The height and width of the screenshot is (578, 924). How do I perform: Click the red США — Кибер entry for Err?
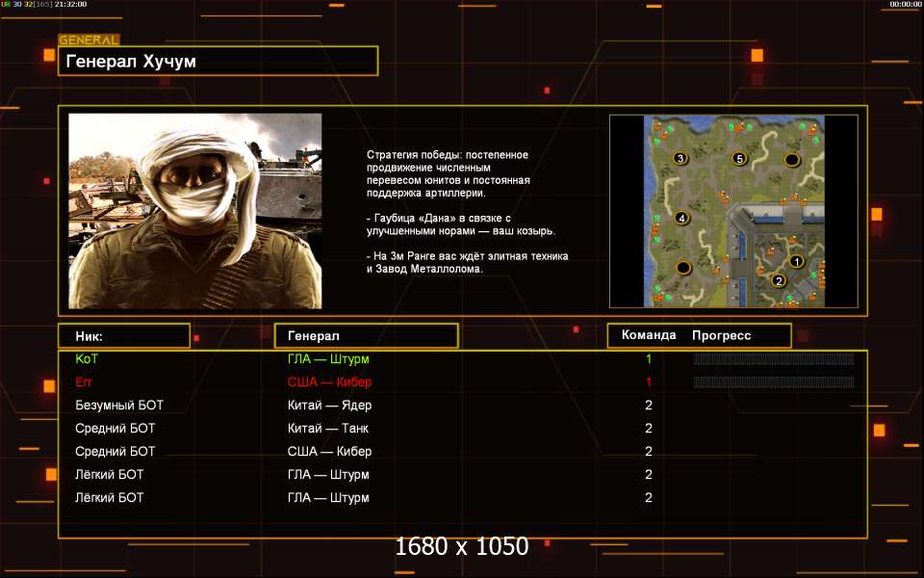click(x=329, y=381)
